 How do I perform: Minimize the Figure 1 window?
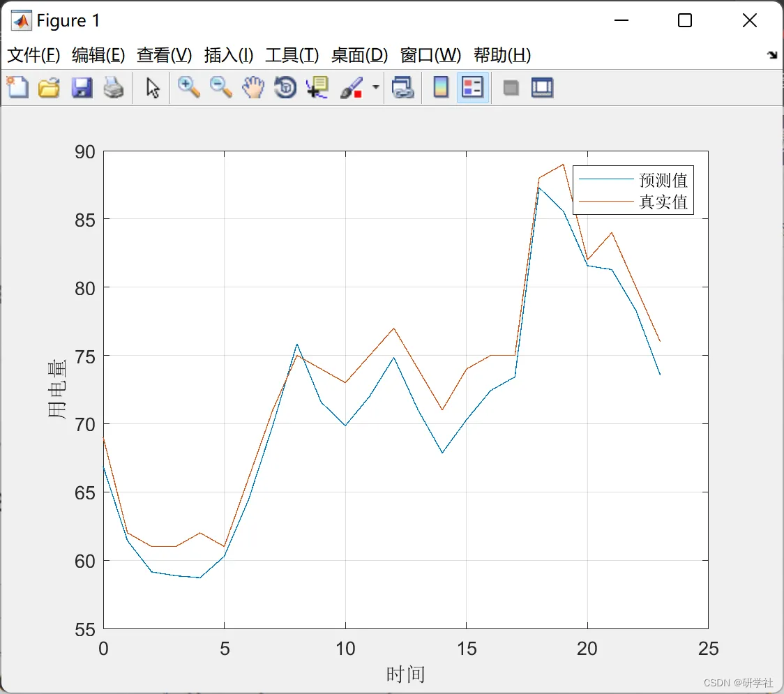click(621, 20)
